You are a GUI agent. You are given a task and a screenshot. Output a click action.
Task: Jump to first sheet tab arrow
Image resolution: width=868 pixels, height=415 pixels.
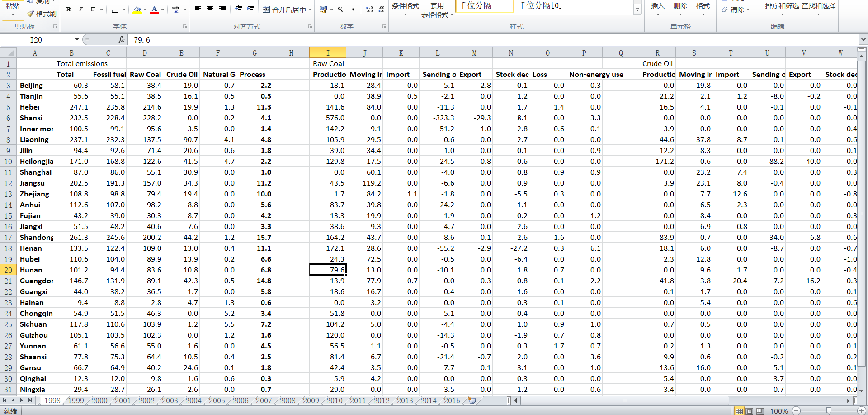pos(5,401)
